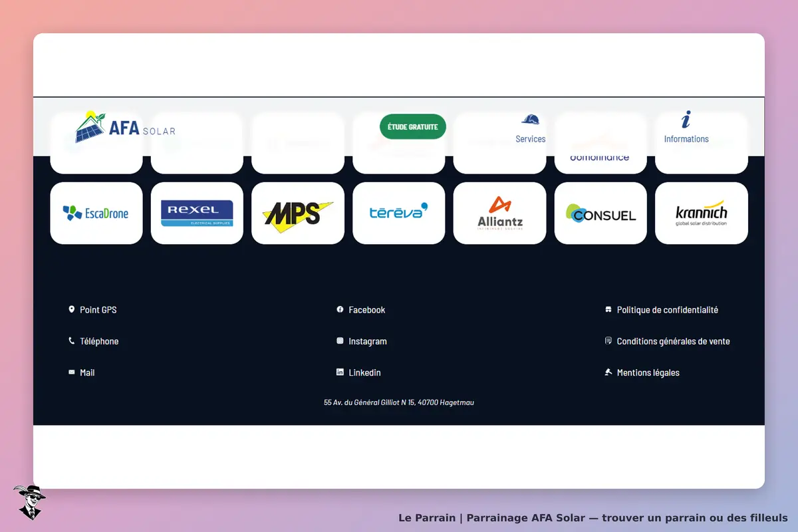Click the Facebook icon in the footer
This screenshot has height=532, width=798.
click(340, 309)
